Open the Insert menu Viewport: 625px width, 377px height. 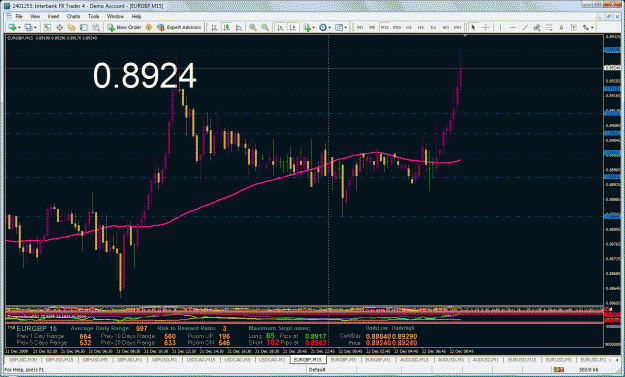[53, 16]
